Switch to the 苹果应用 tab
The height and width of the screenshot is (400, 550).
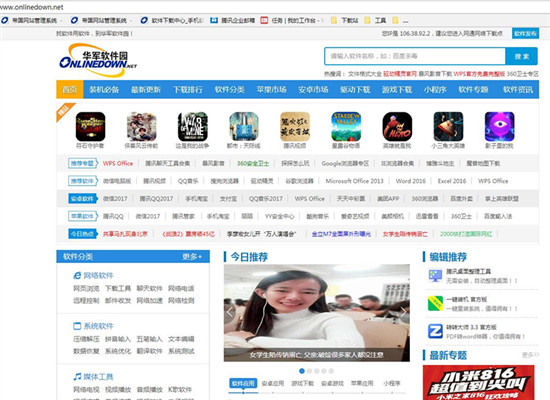coord(362,384)
